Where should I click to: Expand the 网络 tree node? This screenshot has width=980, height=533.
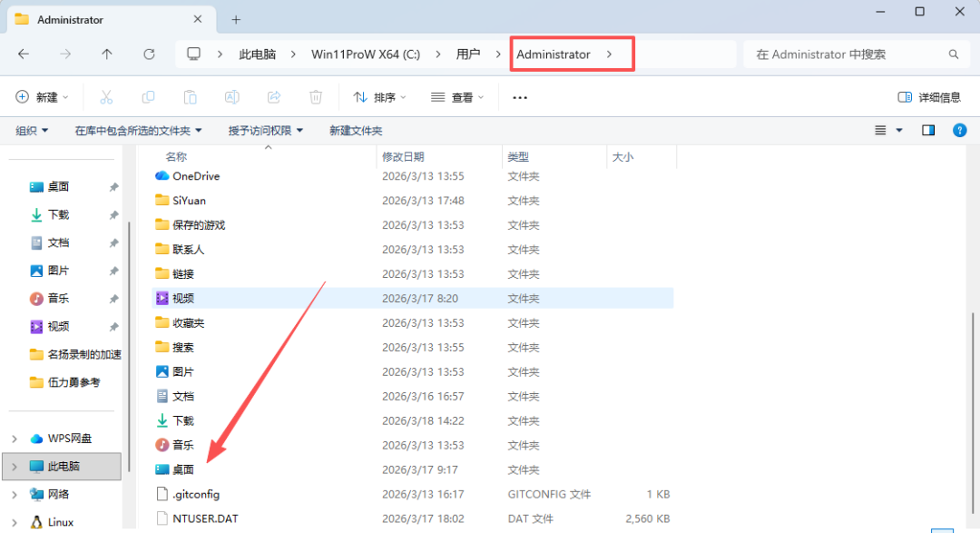point(15,494)
